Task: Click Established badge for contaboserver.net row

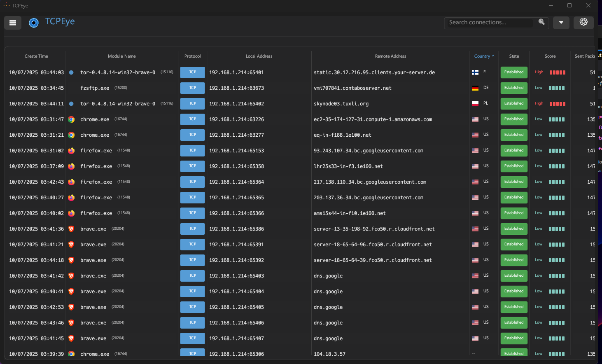Action: (514, 88)
